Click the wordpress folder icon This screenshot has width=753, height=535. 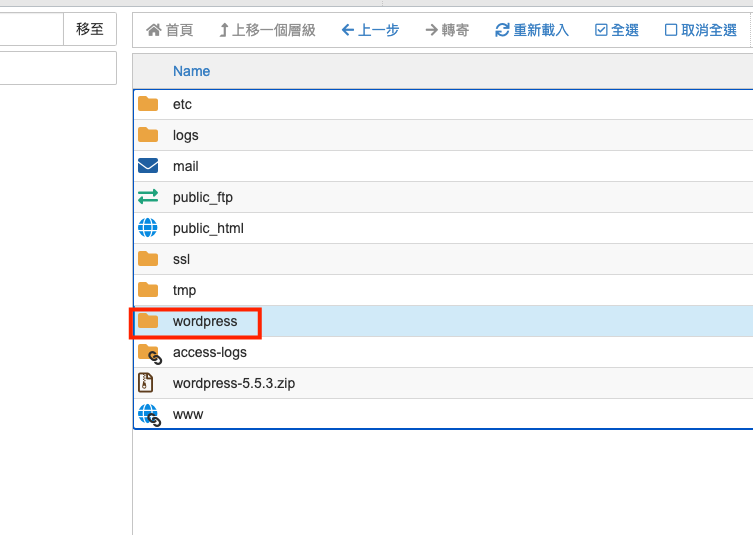tap(148, 321)
